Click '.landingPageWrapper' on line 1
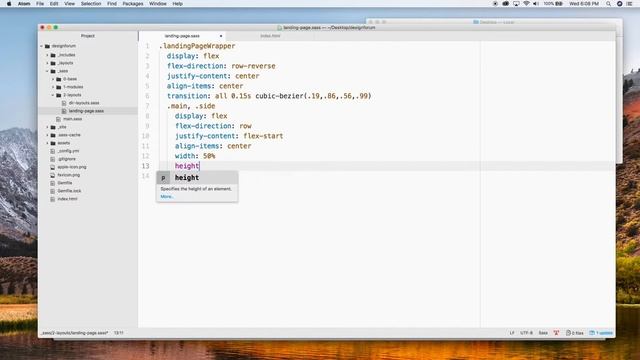 coord(197,46)
